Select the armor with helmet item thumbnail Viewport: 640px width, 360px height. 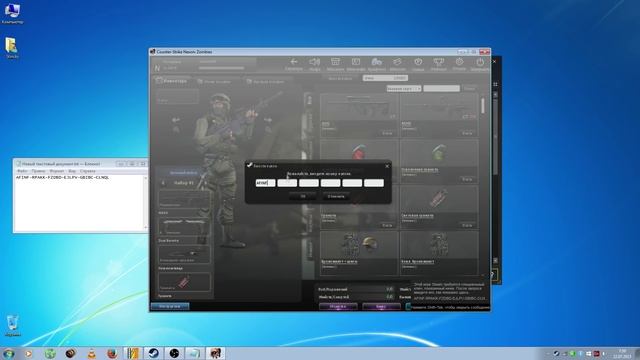pos(358,244)
